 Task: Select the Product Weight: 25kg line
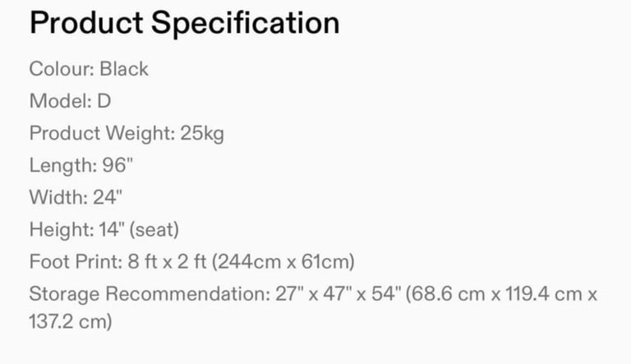[x=127, y=133]
